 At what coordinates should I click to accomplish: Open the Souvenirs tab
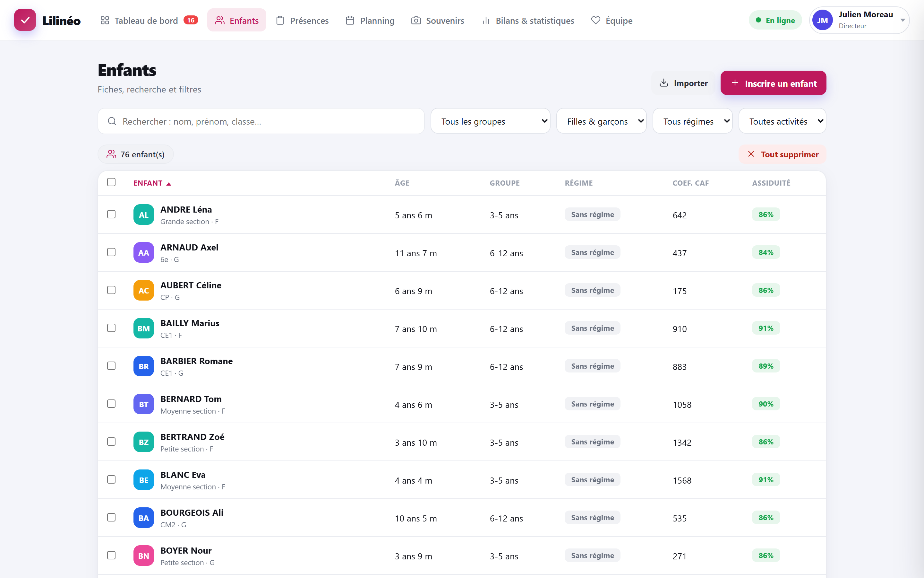point(438,20)
